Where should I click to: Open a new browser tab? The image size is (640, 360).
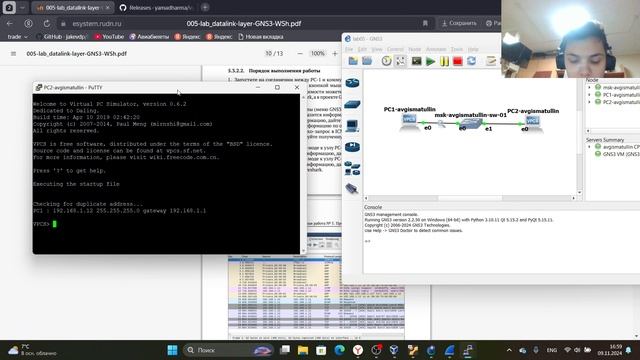(205, 7)
